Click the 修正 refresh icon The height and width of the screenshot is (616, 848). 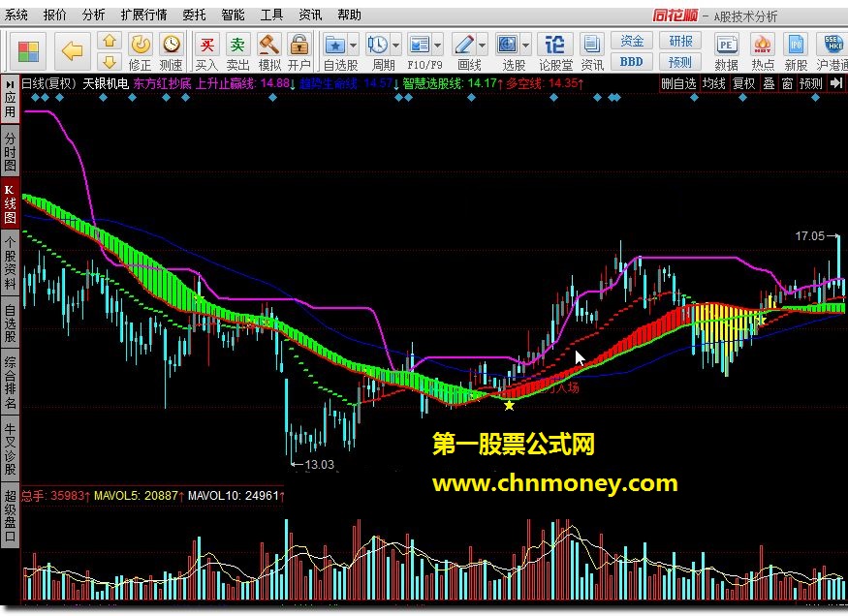click(141, 45)
